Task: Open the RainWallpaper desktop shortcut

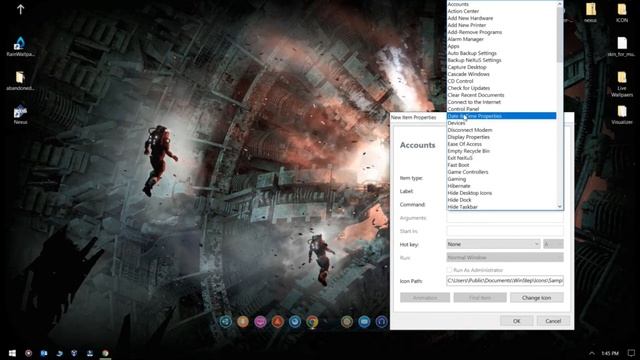Action: point(20,46)
